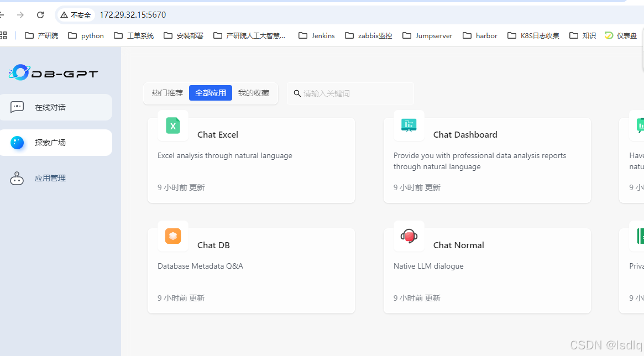Open the K8S日志收集 bookmark folder
The height and width of the screenshot is (356, 644).
(x=533, y=36)
